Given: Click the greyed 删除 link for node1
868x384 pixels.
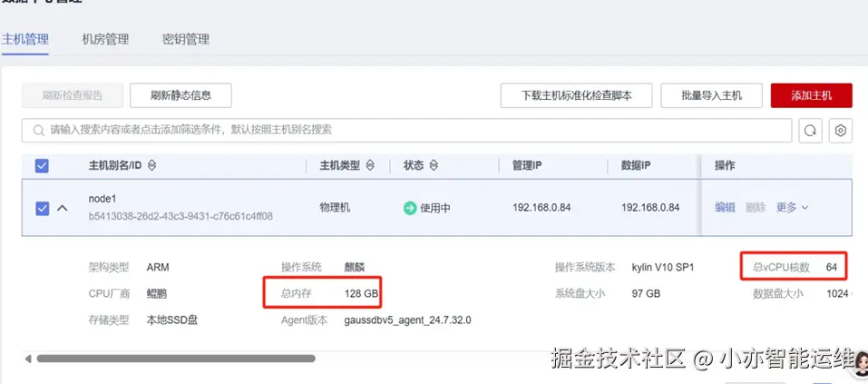Looking at the screenshot, I should (x=756, y=208).
